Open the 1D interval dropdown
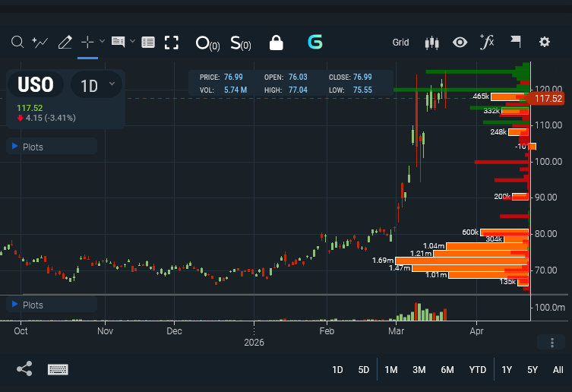 click(96, 85)
